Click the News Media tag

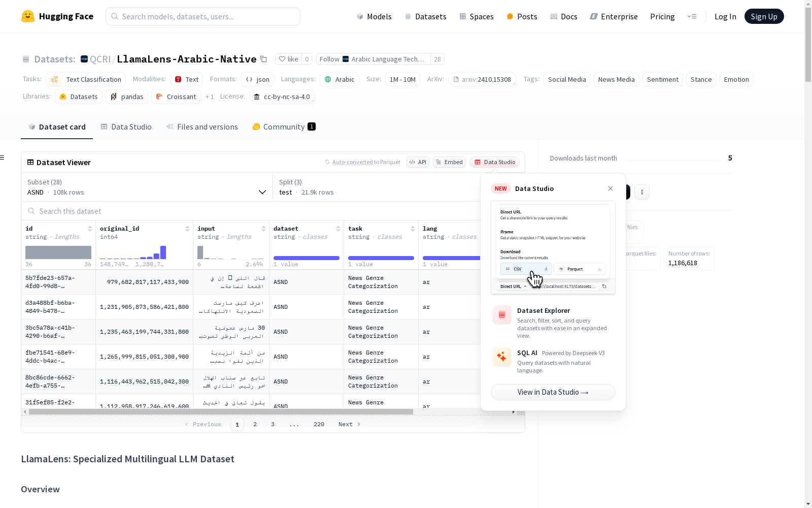point(616,79)
